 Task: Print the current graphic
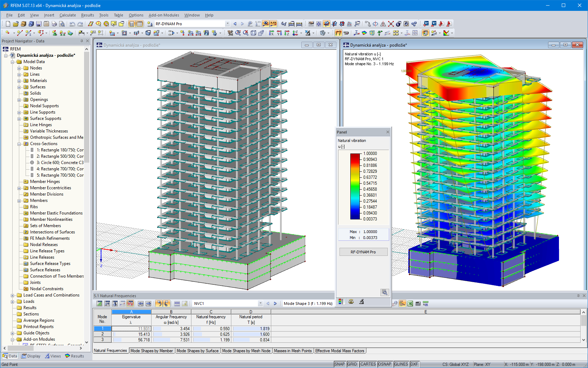(54, 24)
